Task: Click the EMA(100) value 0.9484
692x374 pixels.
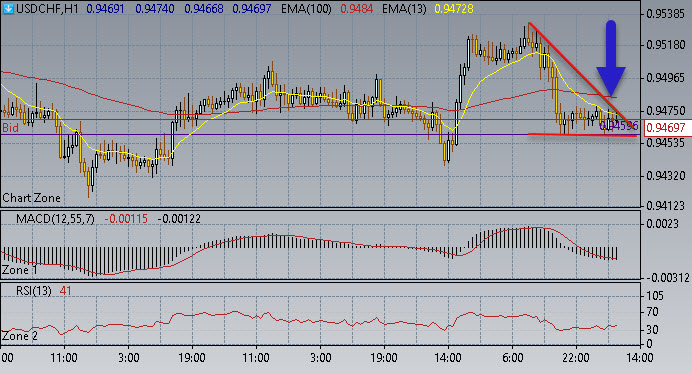Action: [357, 9]
